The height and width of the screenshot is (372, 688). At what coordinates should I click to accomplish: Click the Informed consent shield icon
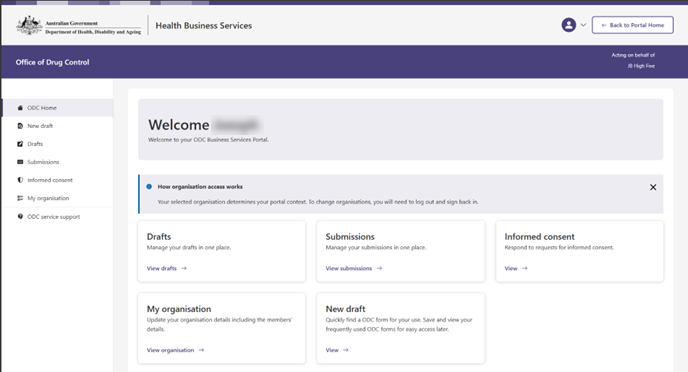coord(20,180)
